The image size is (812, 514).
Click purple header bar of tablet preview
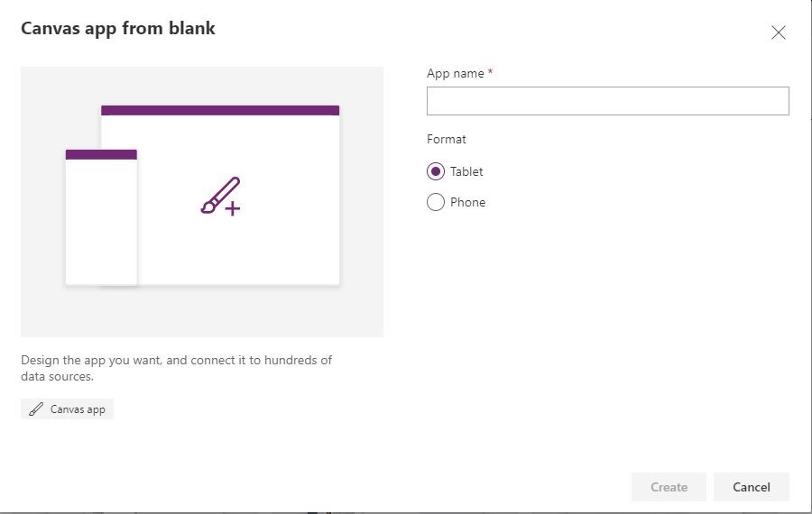pos(220,110)
